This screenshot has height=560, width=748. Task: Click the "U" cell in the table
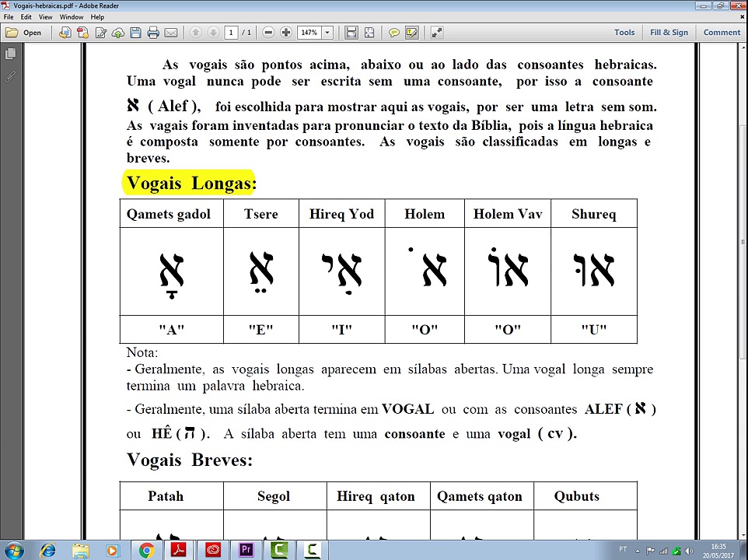[x=594, y=329]
